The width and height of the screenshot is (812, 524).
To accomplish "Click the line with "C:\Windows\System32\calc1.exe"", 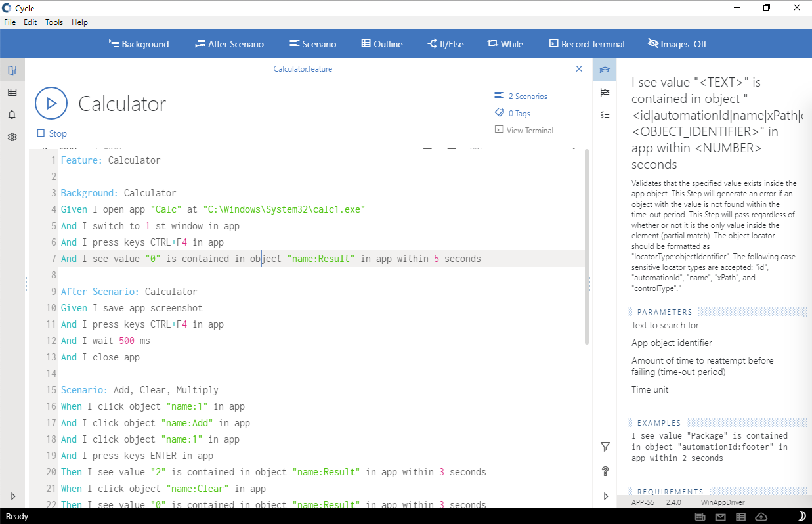I will [x=213, y=209].
